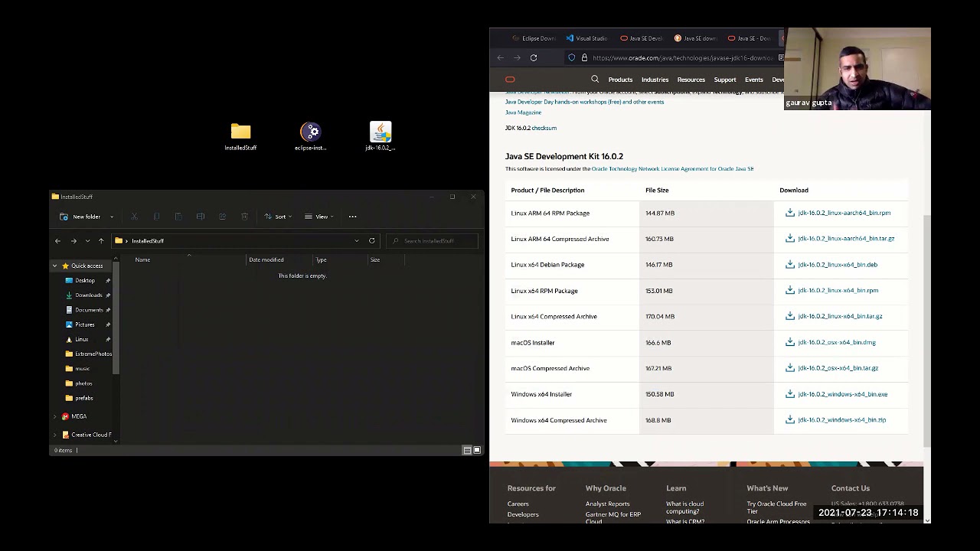Open the Oracle Technology Network License Agreement link

pyautogui.click(x=672, y=169)
